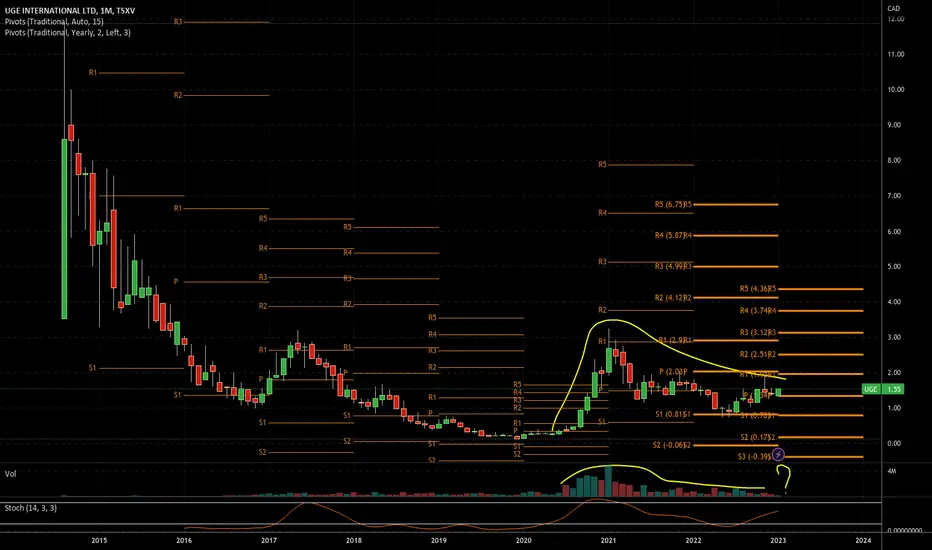Click the Stoch (14, 3, 3) indicator label
Screen dimensions: 932x550
tap(31, 508)
